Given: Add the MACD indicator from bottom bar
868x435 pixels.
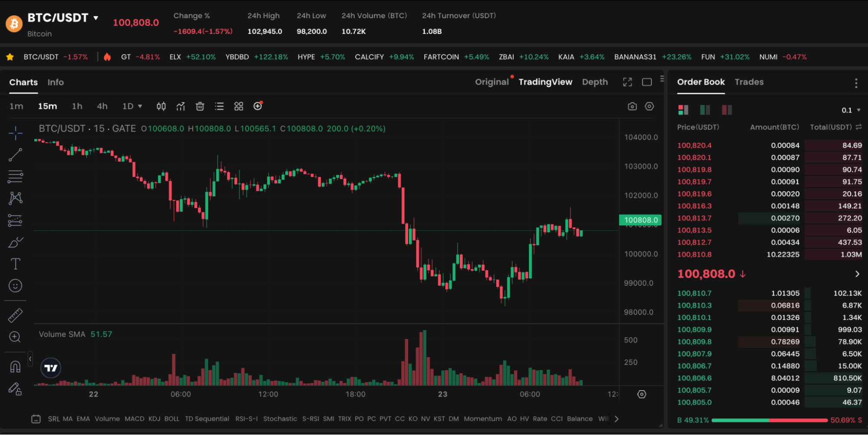Looking at the screenshot, I should coord(134,419).
